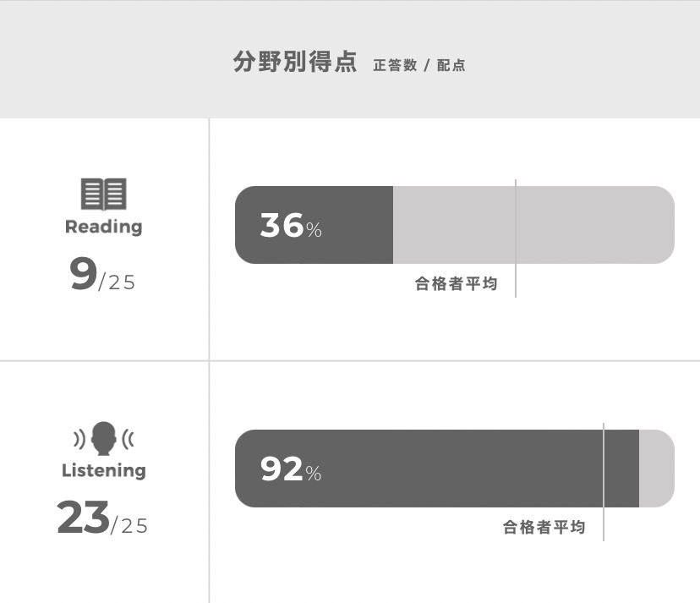This screenshot has width=700, height=603.
Task: Click the filled dark portion of the Reading bar
Action: point(314,225)
